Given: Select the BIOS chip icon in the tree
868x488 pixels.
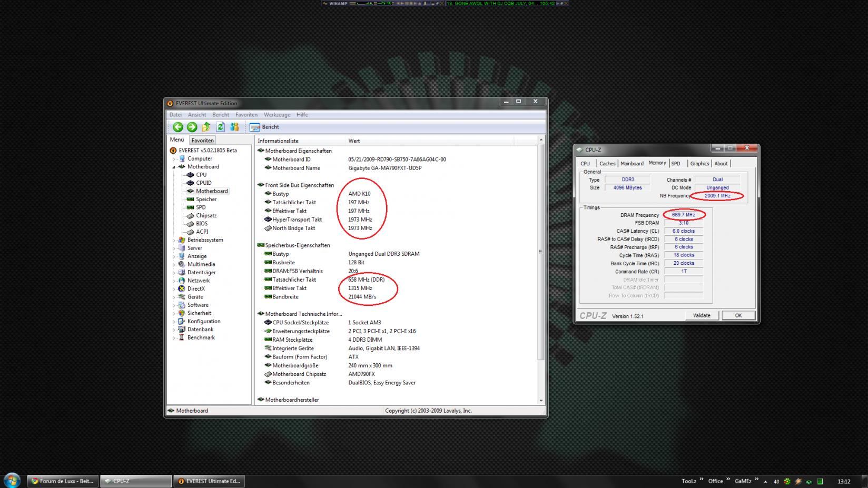Looking at the screenshot, I should pos(191,224).
